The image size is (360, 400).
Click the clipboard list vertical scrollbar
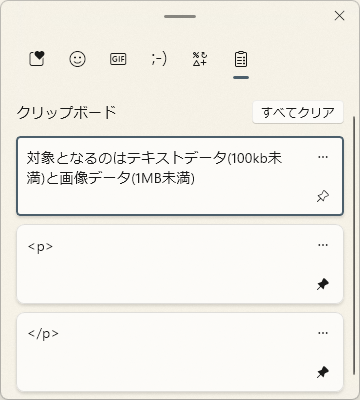(x=354, y=245)
